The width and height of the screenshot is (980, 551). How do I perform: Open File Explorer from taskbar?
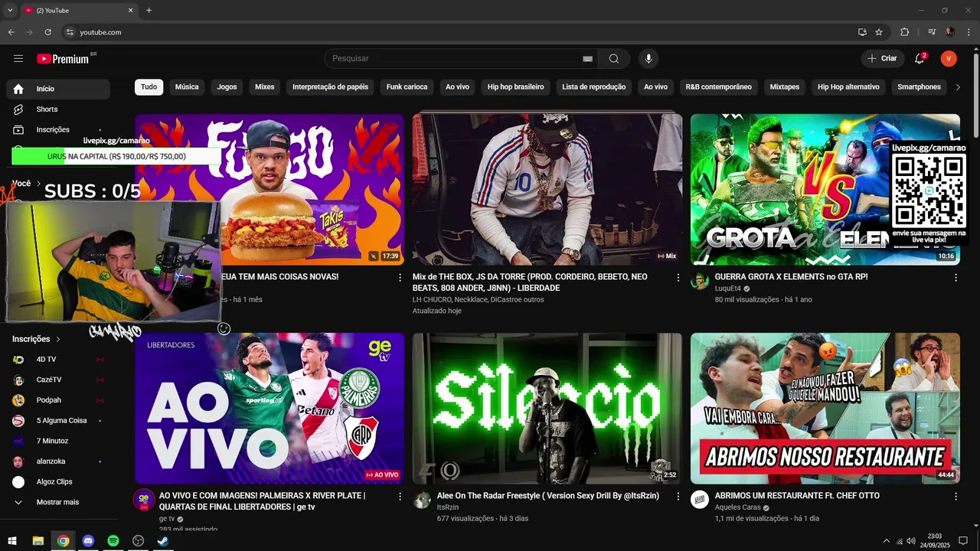[x=38, y=541]
